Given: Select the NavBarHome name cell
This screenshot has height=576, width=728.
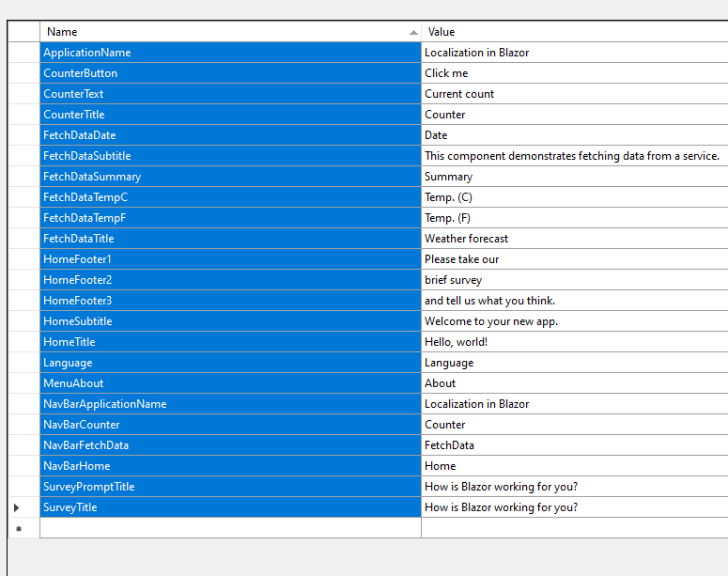Looking at the screenshot, I should pyautogui.click(x=230, y=466).
